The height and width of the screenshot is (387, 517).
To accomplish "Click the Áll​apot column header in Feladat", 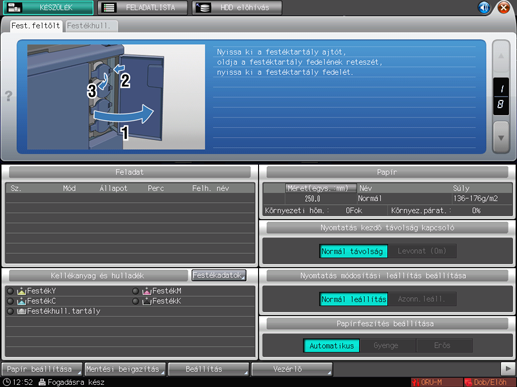I will 113,188.
